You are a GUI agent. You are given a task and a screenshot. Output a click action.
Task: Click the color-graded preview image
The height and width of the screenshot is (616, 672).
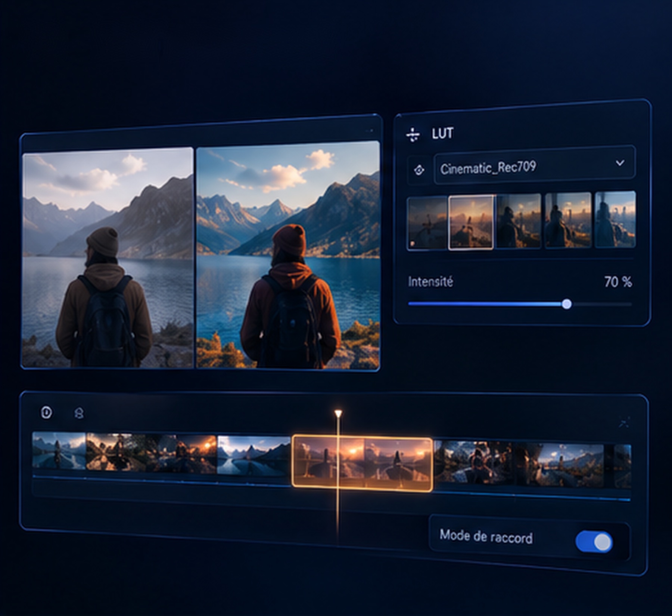[288, 255]
